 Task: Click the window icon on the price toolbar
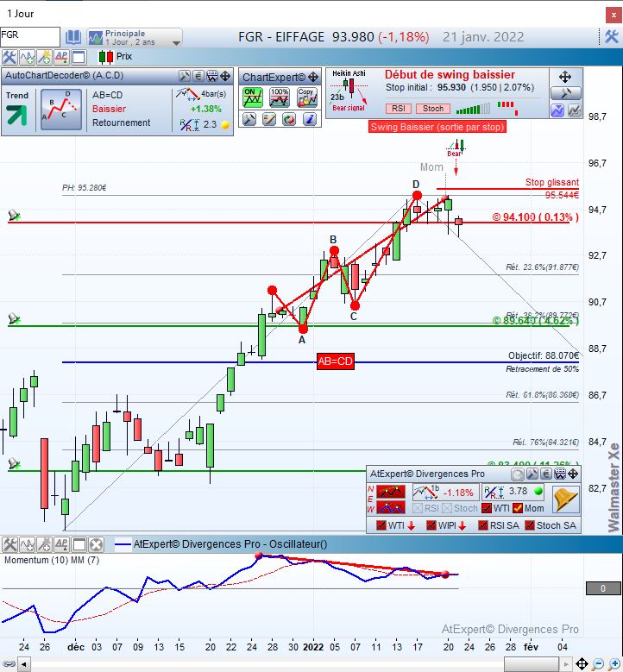click(x=79, y=57)
